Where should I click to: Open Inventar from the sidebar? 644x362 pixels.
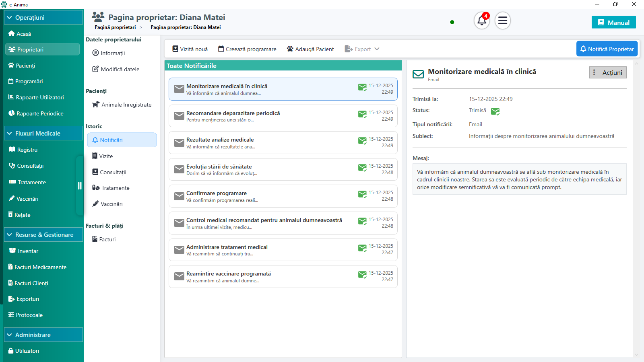click(28, 251)
